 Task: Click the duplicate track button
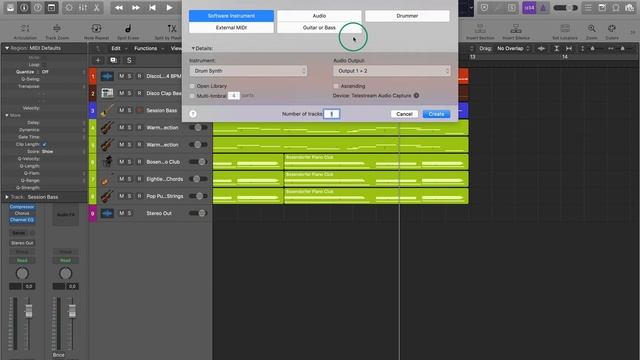[113, 60]
